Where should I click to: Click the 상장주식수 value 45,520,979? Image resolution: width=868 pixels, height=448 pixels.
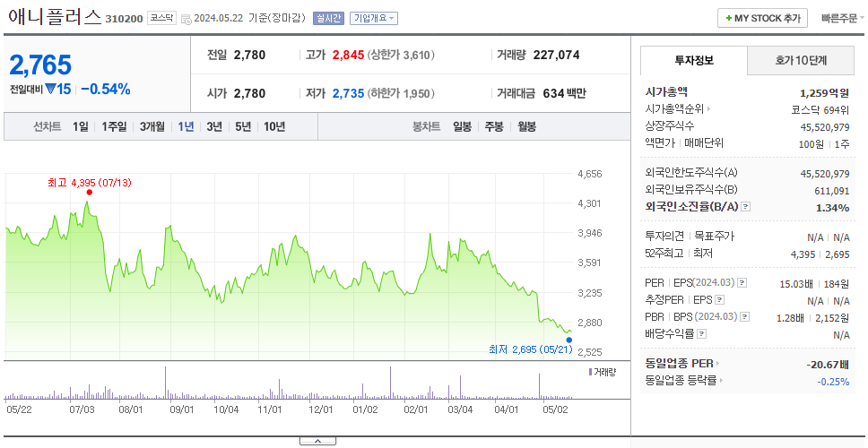click(825, 127)
